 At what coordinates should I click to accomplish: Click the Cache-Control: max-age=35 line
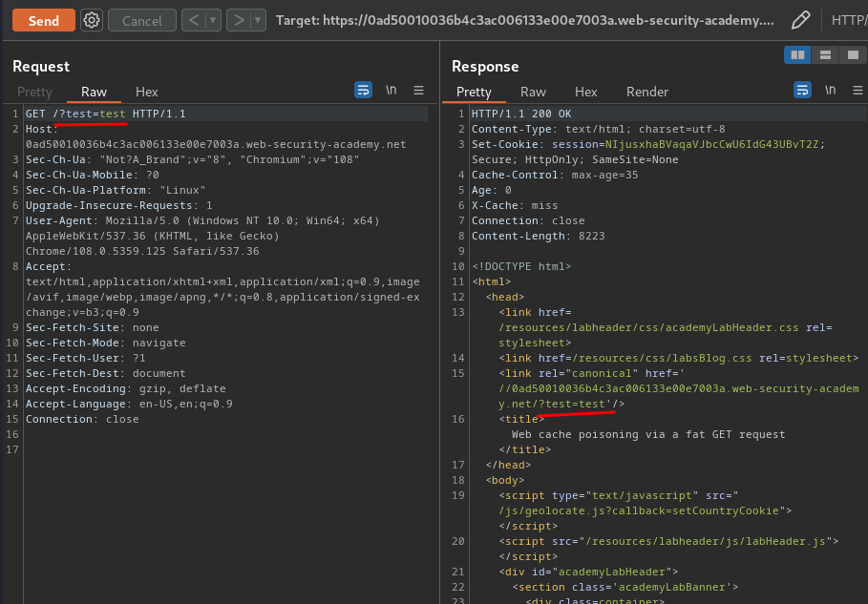(x=555, y=175)
